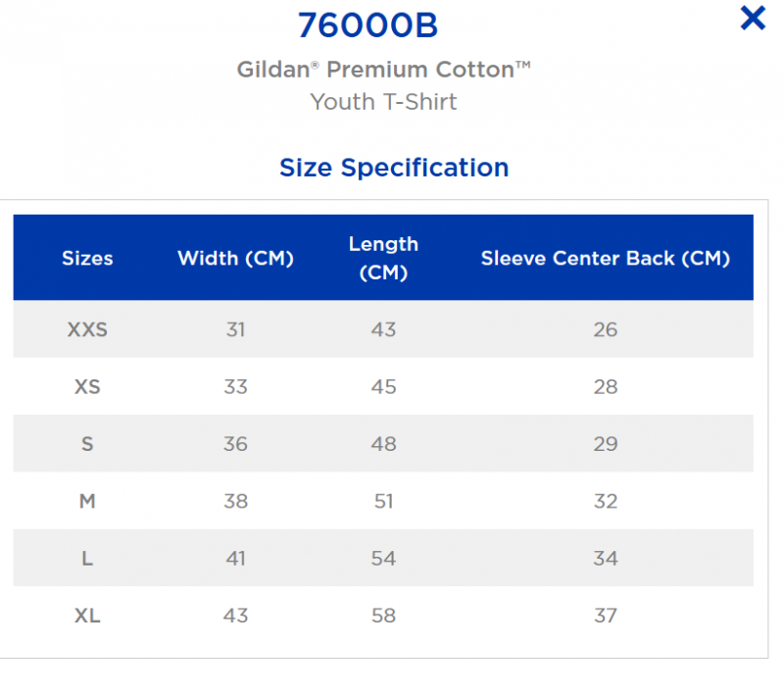This screenshot has height=694, width=784.
Task: Click the S sleeve center back value 29
Action: pyautogui.click(x=606, y=444)
